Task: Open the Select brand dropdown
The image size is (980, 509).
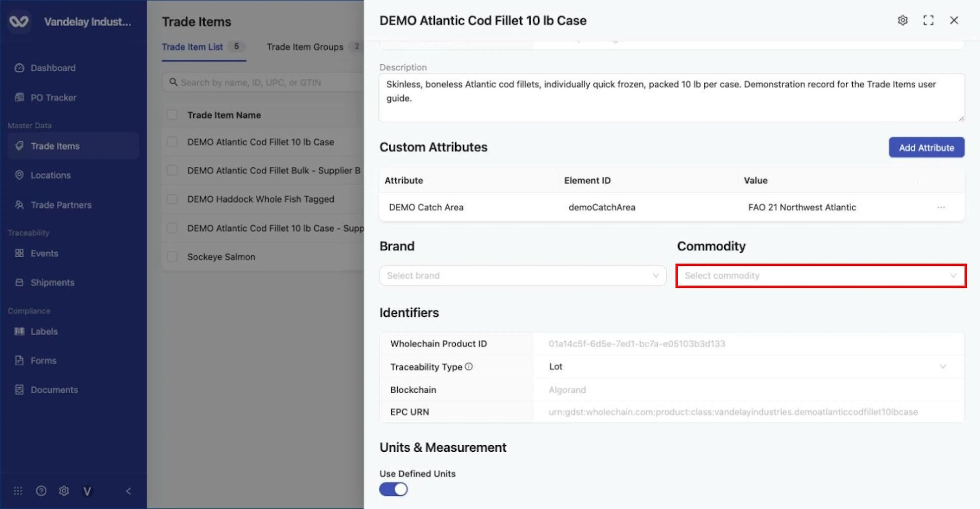Action: tap(523, 275)
